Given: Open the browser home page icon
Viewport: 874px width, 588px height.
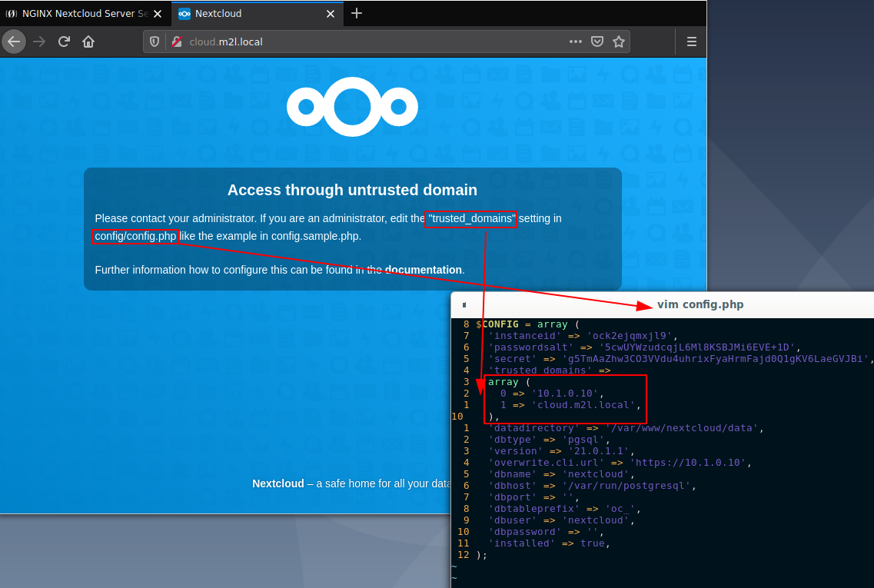Looking at the screenshot, I should [x=88, y=42].
